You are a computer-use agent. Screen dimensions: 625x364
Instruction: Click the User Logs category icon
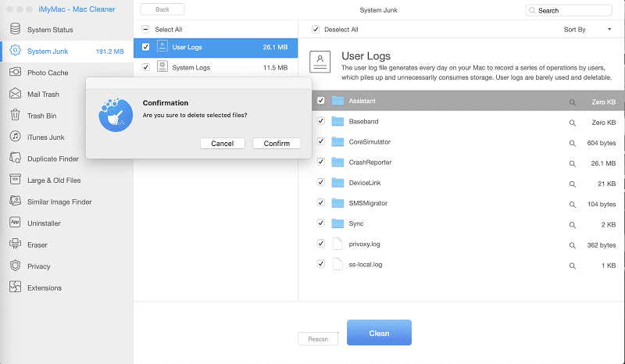tap(162, 46)
